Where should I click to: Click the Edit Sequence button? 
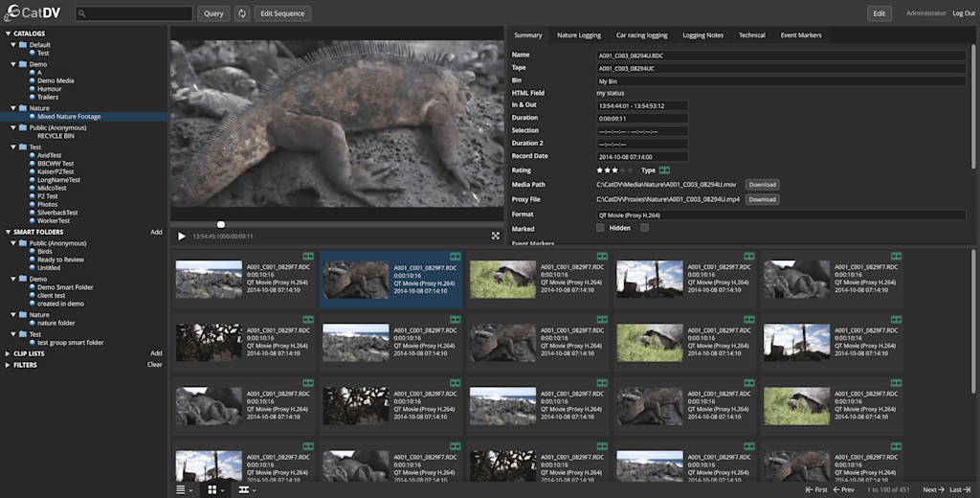click(282, 13)
